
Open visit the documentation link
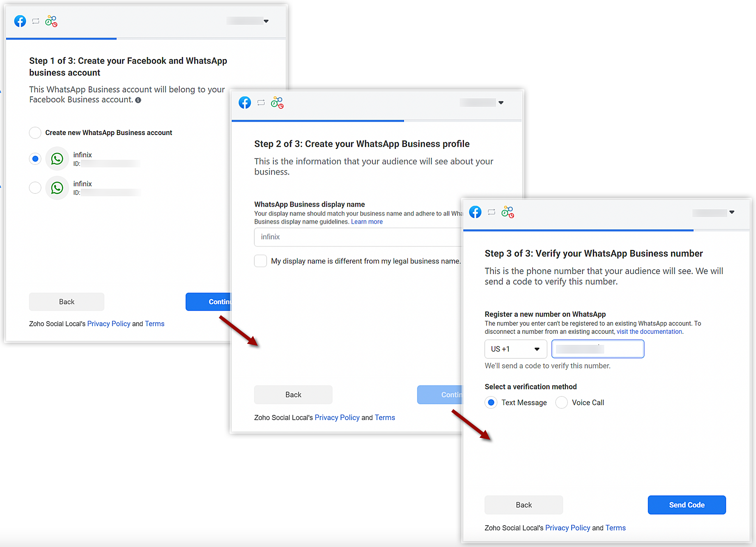(x=649, y=332)
